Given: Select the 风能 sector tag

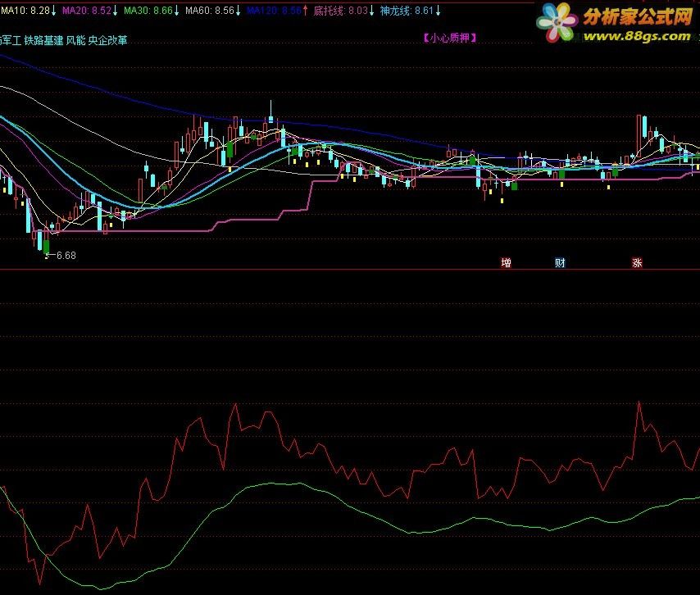Looking at the screenshot, I should coord(75,41).
